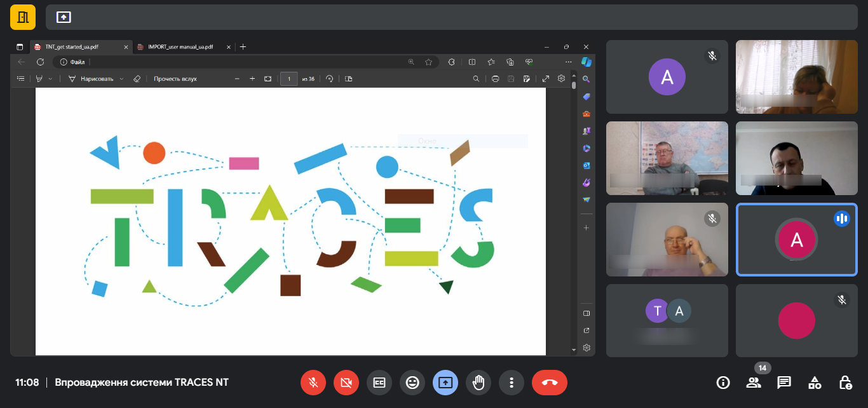Expand the Нарисовать options dropdown arrow
This screenshot has width=868, height=408.
(x=121, y=79)
